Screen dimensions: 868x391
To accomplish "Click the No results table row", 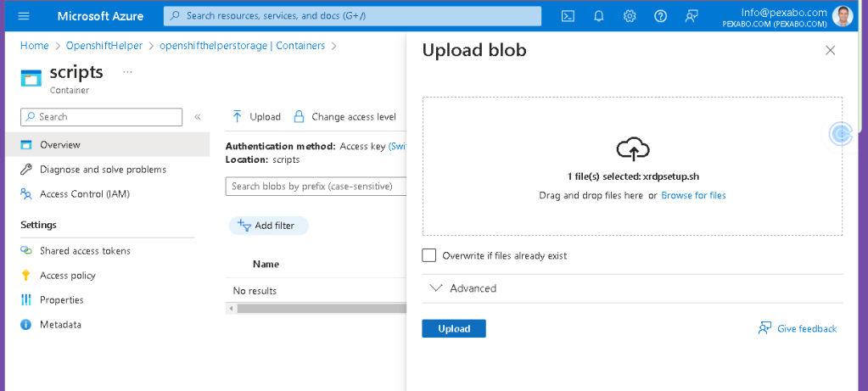I will click(316, 291).
